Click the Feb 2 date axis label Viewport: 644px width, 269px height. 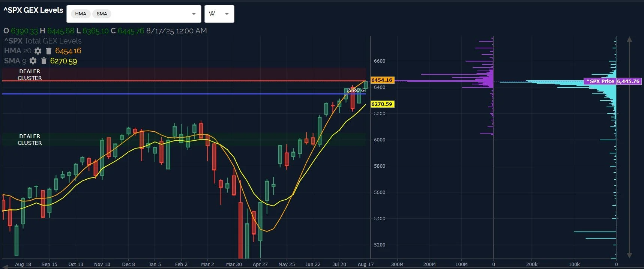point(181,264)
